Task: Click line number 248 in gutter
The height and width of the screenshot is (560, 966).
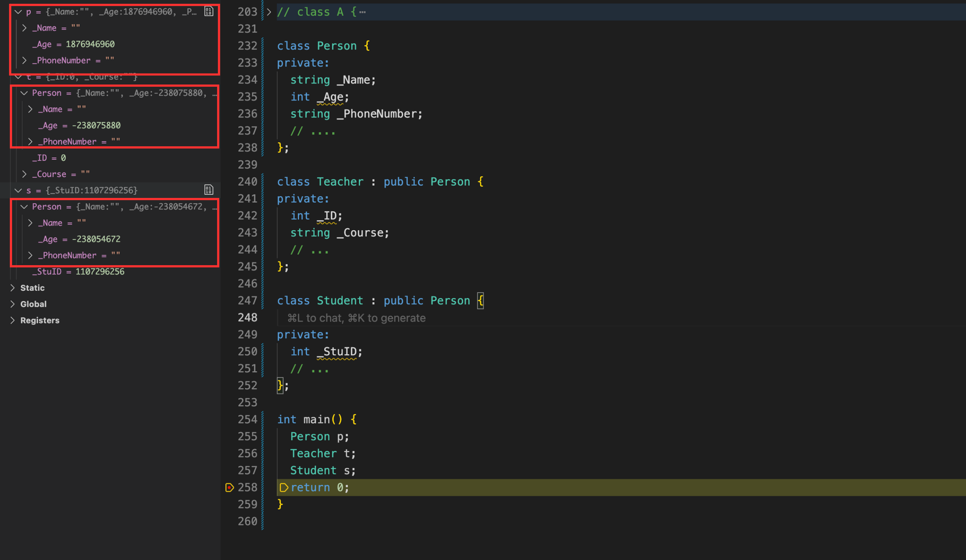Action: [x=247, y=318]
